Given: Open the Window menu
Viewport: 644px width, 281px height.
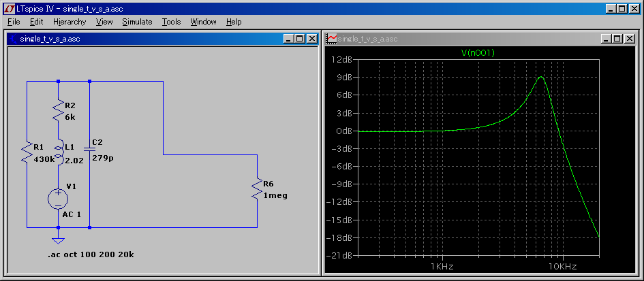Looking at the screenshot, I should point(203,22).
